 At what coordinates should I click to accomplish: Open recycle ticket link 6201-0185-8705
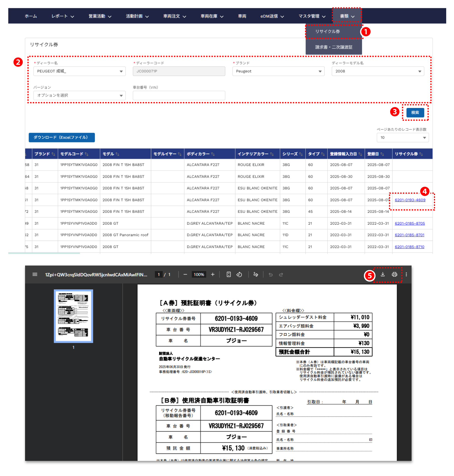(410, 223)
